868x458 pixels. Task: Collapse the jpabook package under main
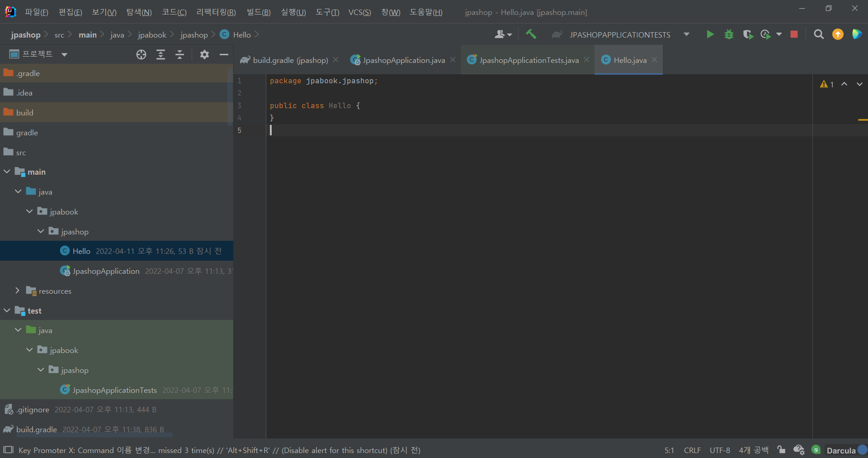point(29,211)
